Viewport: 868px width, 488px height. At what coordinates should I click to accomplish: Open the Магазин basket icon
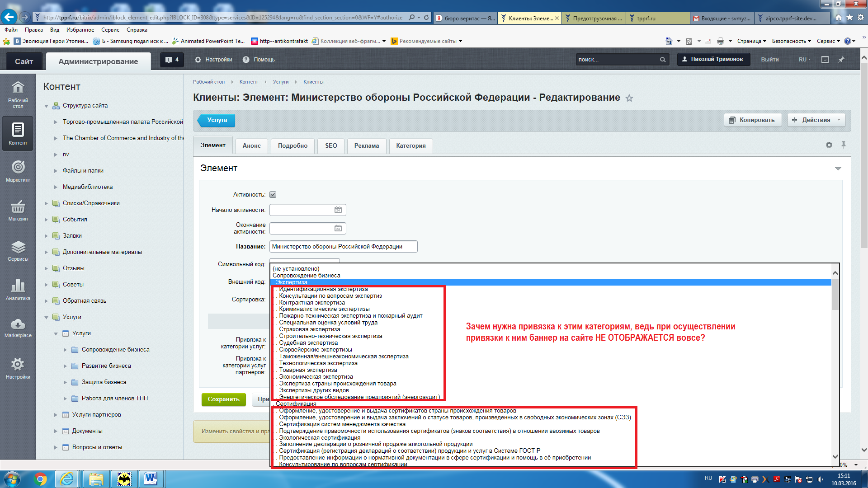click(x=18, y=210)
